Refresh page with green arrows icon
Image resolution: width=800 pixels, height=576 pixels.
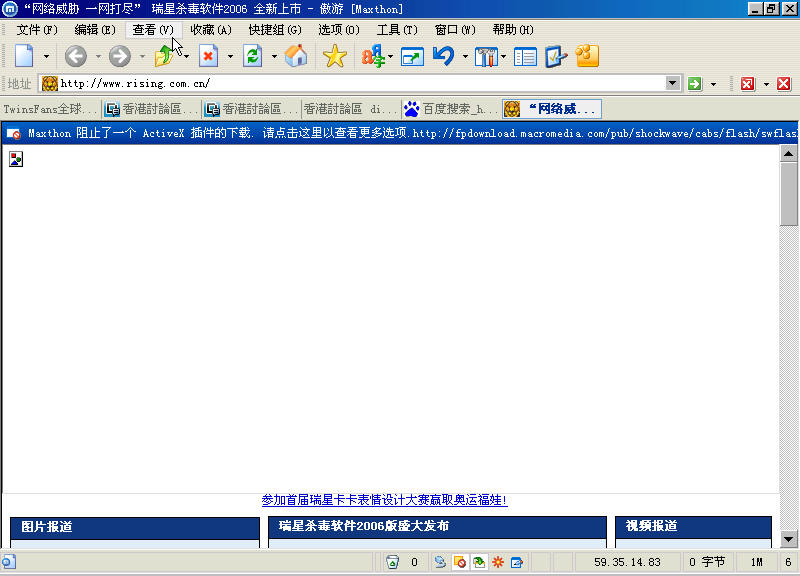(x=253, y=56)
